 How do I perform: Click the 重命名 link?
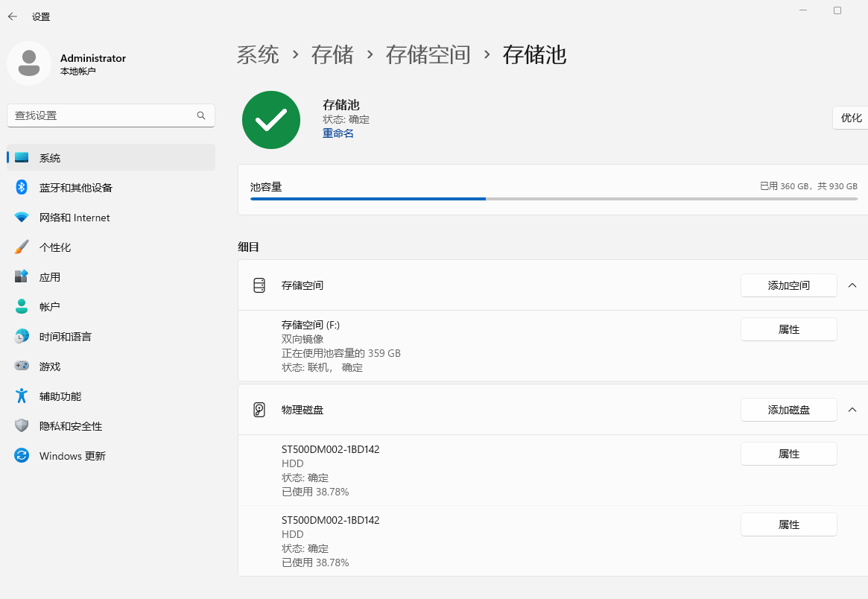338,133
